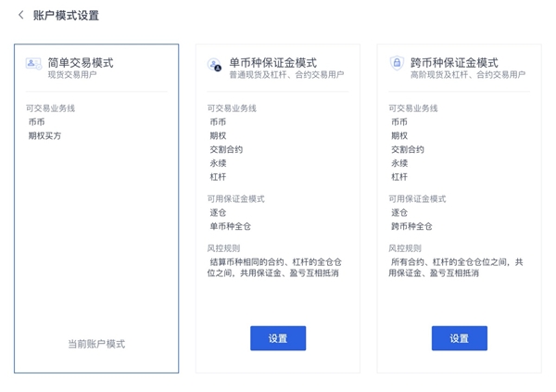The height and width of the screenshot is (392, 556).
Task: Click the multi-currency margin shield lock icon
Action: pyautogui.click(x=397, y=63)
